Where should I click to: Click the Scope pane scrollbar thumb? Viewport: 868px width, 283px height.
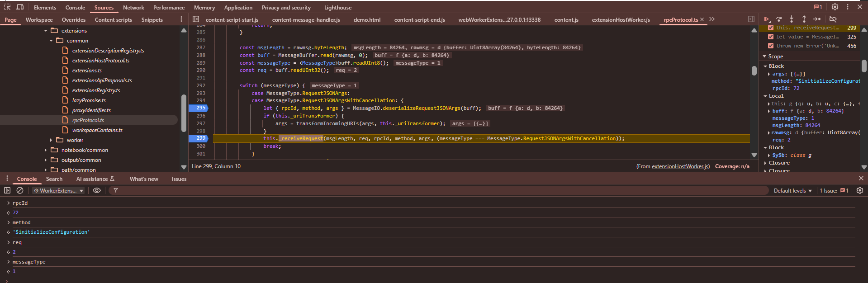864,66
